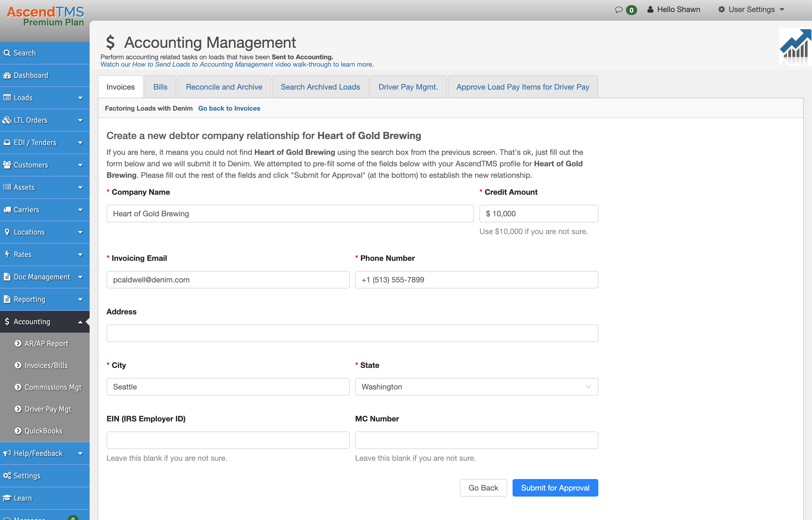Click the EDI / Tenders inbox icon

click(x=7, y=143)
